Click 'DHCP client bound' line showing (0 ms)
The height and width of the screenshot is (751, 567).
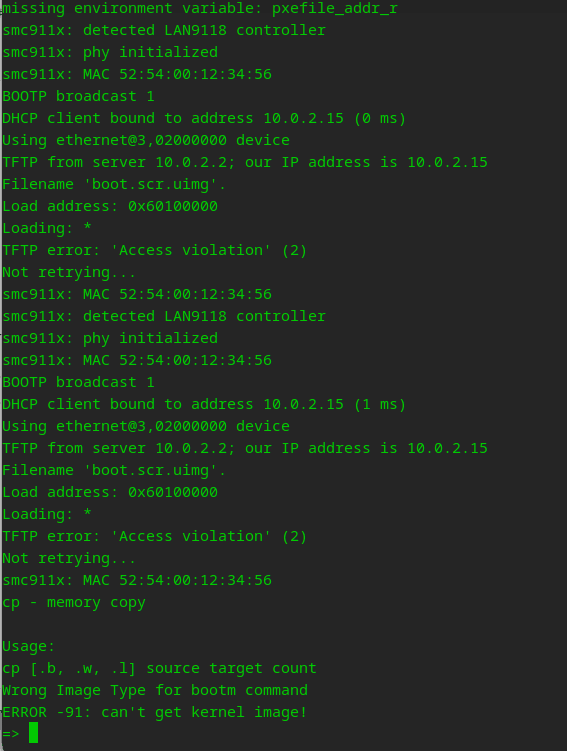(204, 118)
